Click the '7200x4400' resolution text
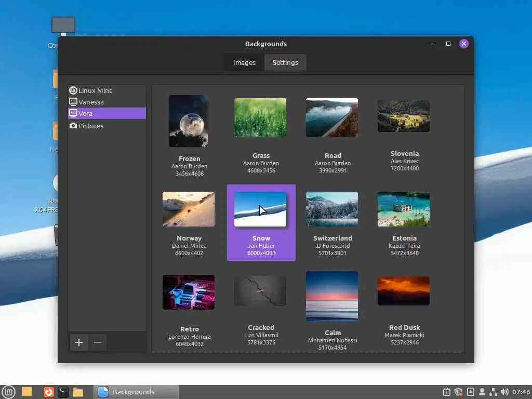Viewport: 532px width, 399px height. [404, 168]
